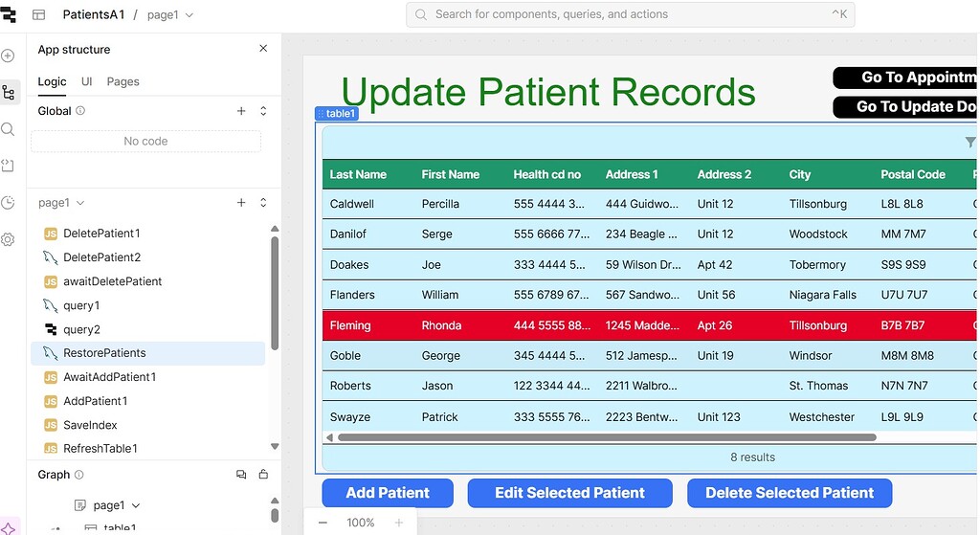
Task: Open the history clock icon in sidebar
Action: pyautogui.click(x=8, y=203)
